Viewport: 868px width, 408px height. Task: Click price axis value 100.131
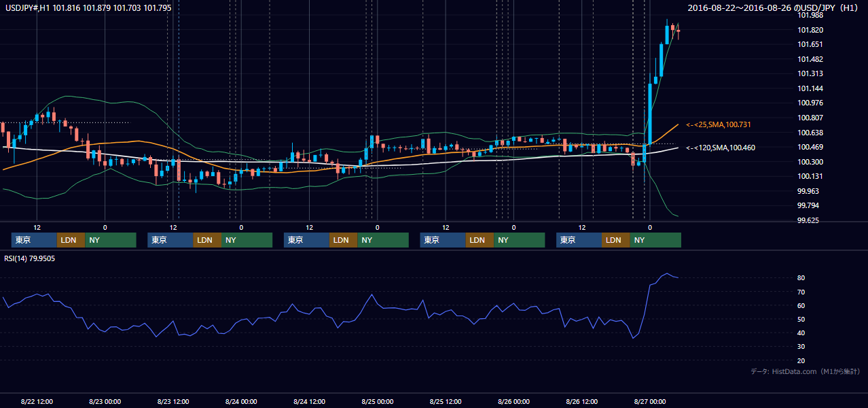pos(810,177)
